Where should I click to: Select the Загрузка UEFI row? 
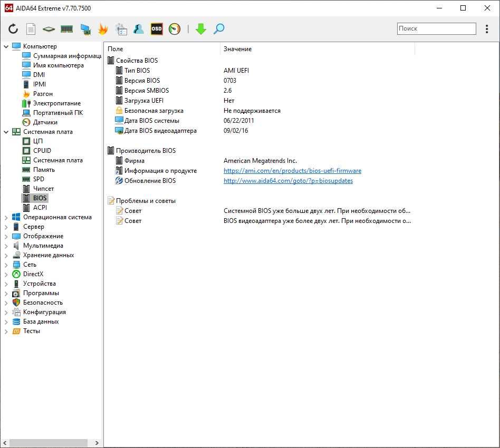(x=259, y=101)
